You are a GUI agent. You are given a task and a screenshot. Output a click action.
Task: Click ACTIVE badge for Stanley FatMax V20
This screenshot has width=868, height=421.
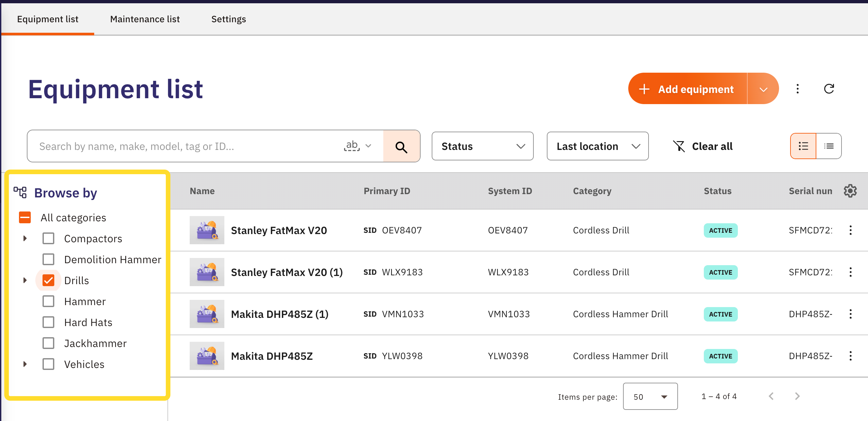(720, 230)
